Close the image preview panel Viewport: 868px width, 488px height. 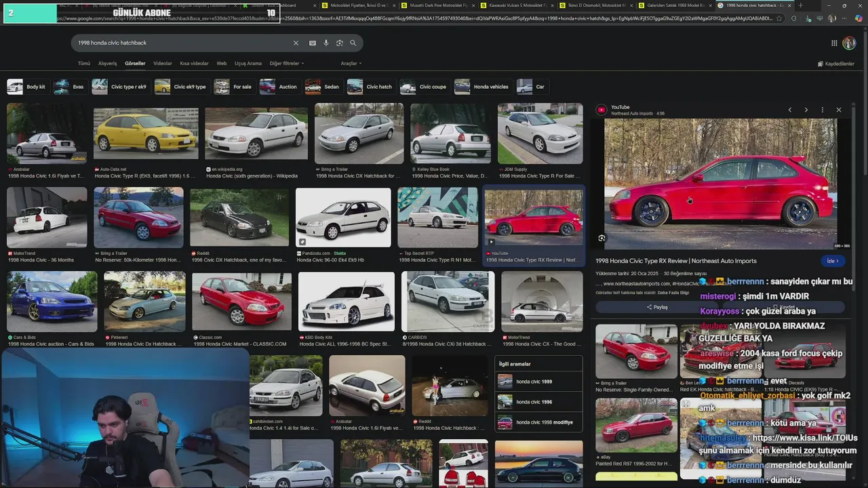[x=838, y=110]
